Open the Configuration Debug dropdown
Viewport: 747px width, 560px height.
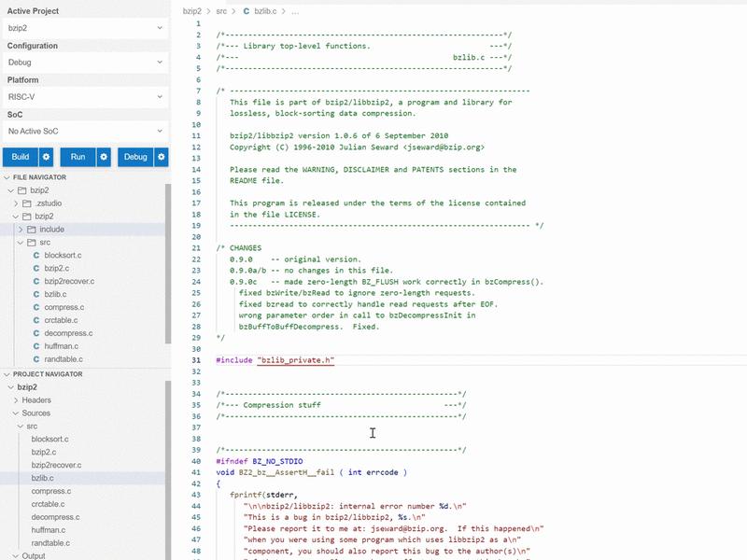tap(86, 63)
